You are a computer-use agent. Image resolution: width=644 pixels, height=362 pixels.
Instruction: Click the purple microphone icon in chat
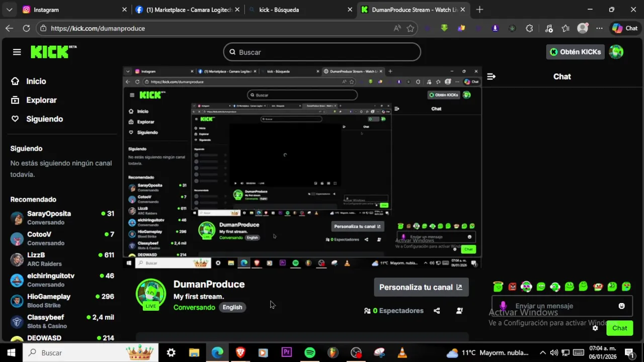(x=503, y=306)
